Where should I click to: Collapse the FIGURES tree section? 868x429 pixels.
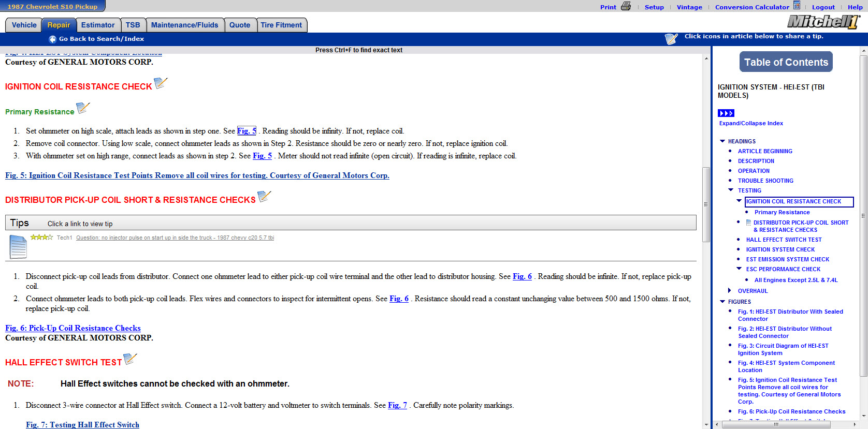click(x=722, y=302)
